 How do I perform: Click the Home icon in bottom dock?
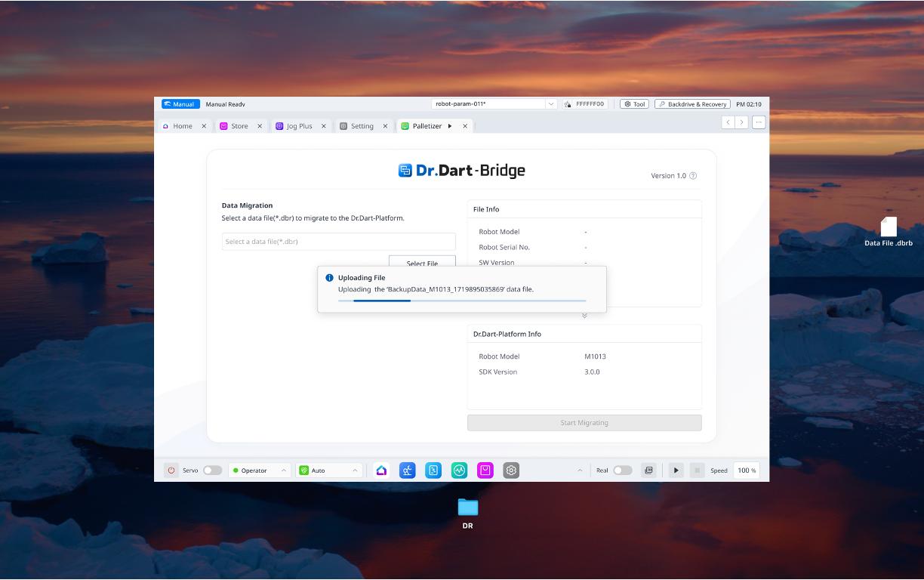tap(381, 470)
